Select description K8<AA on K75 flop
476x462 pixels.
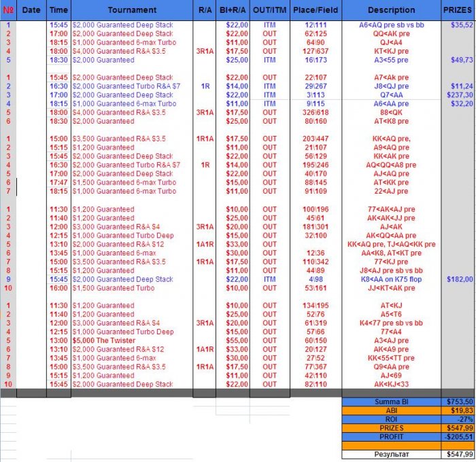pos(391,279)
